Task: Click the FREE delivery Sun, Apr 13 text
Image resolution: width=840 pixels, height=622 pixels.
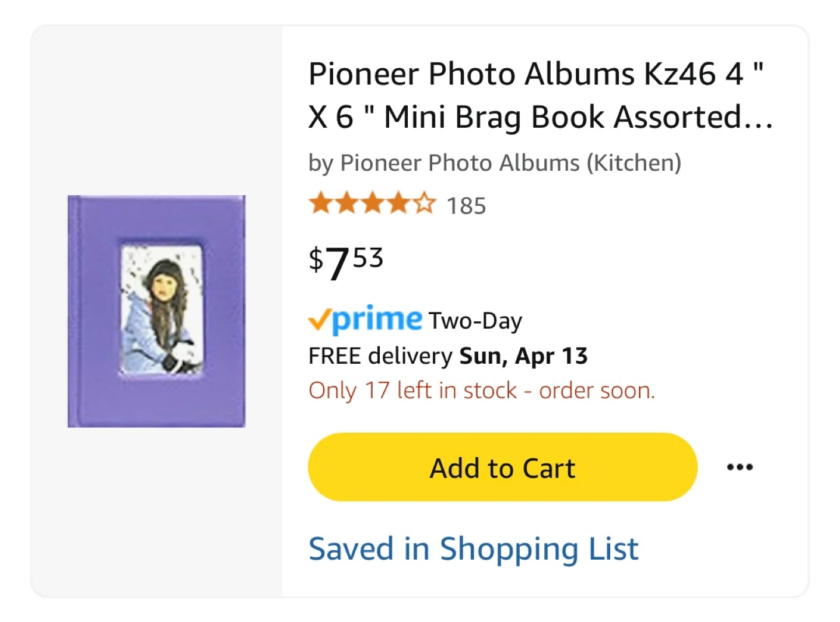Action: [447, 356]
